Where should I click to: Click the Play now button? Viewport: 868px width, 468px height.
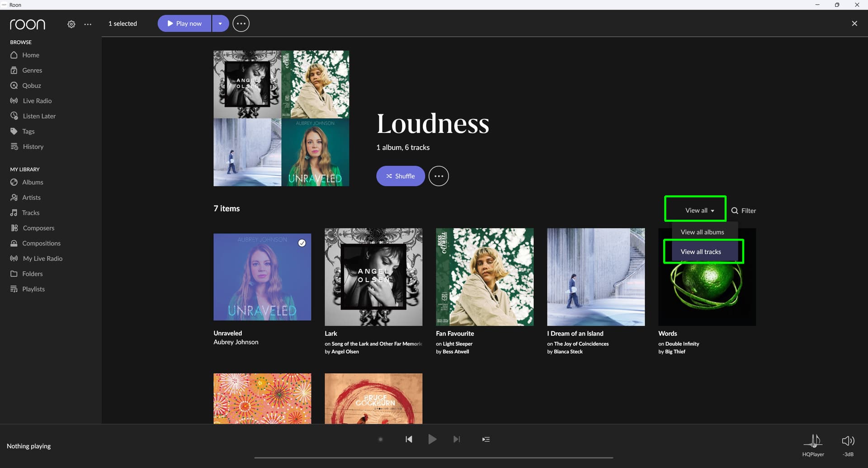coord(184,24)
